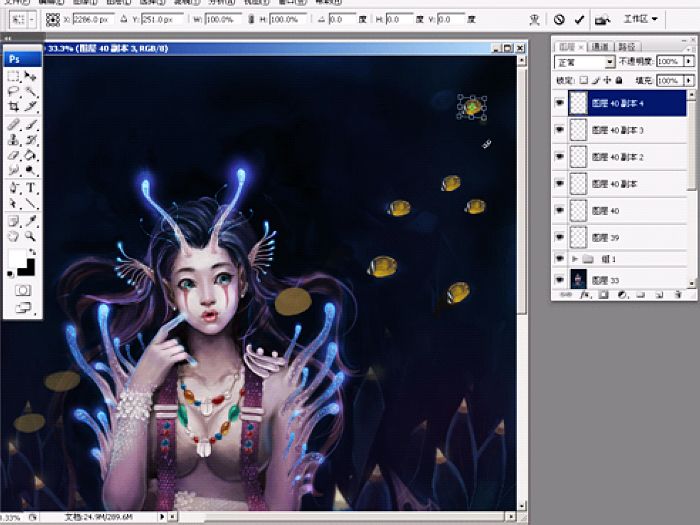This screenshot has height=525, width=700.
Task: Open the fill slider arrow
Action: tap(689, 80)
